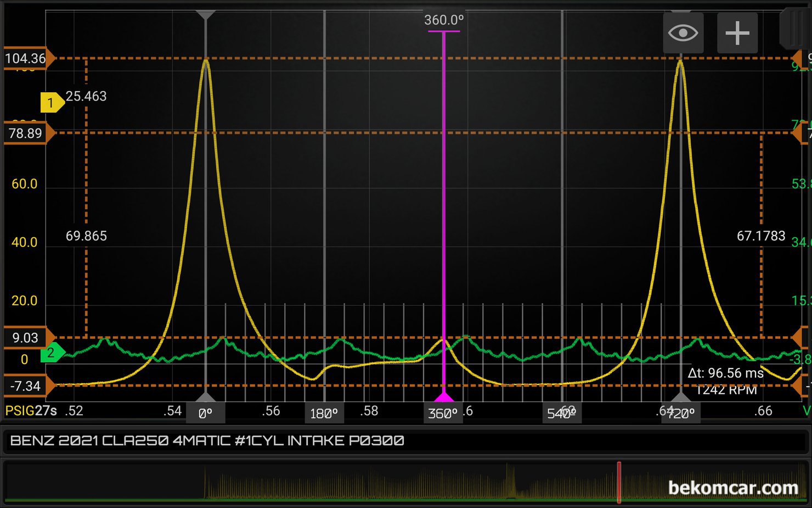Screen dimensions: 812x508
Task: Click the Δt: 96.56 ms readout
Action: point(725,373)
